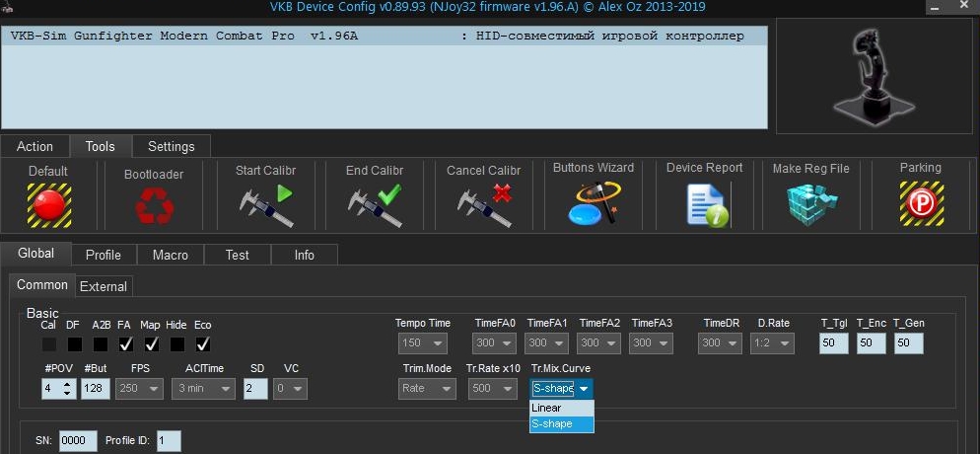Click the Default red button icon
The height and width of the screenshot is (454, 980).
click(48, 204)
